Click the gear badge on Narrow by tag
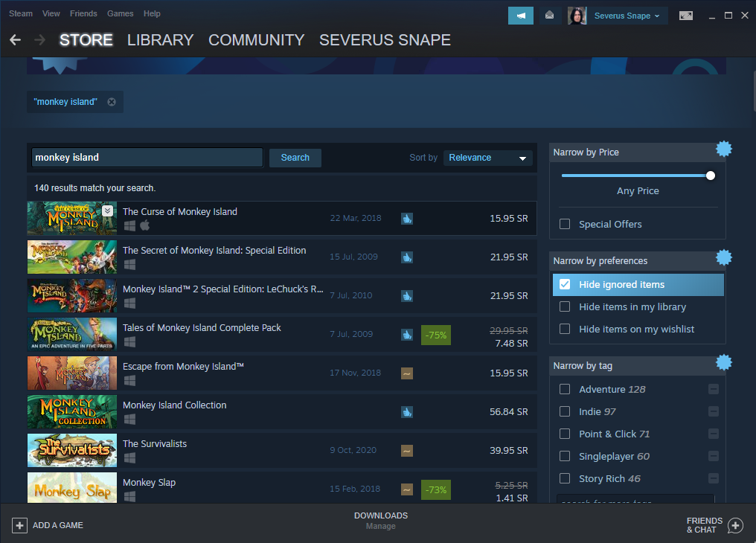 pos(724,362)
